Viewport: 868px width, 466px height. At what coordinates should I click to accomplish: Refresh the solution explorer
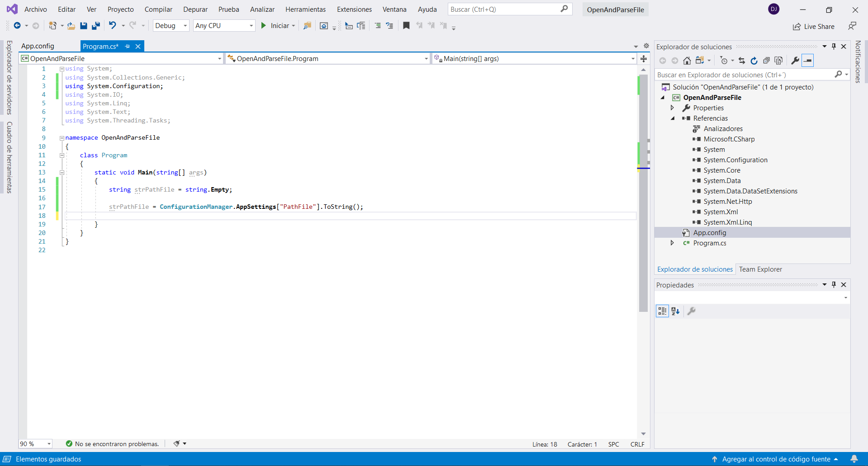pyautogui.click(x=754, y=61)
